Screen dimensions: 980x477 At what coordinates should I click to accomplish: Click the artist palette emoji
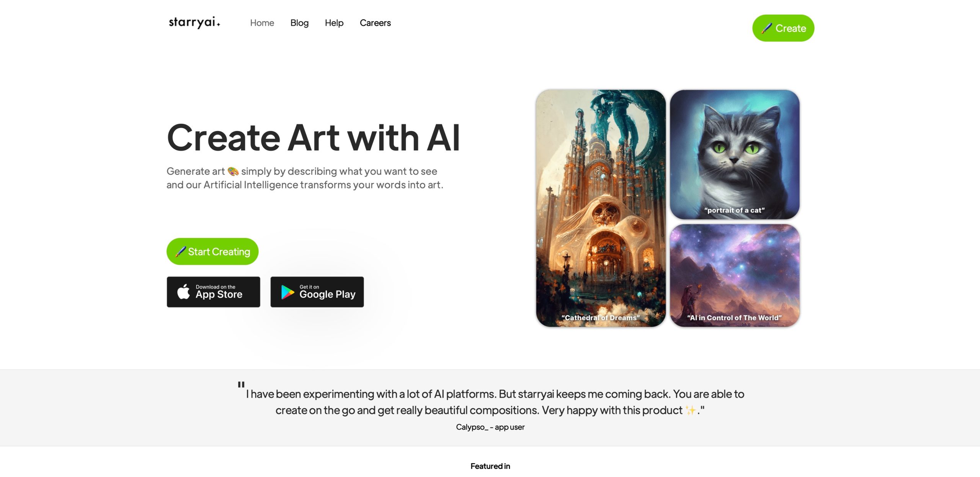click(233, 171)
